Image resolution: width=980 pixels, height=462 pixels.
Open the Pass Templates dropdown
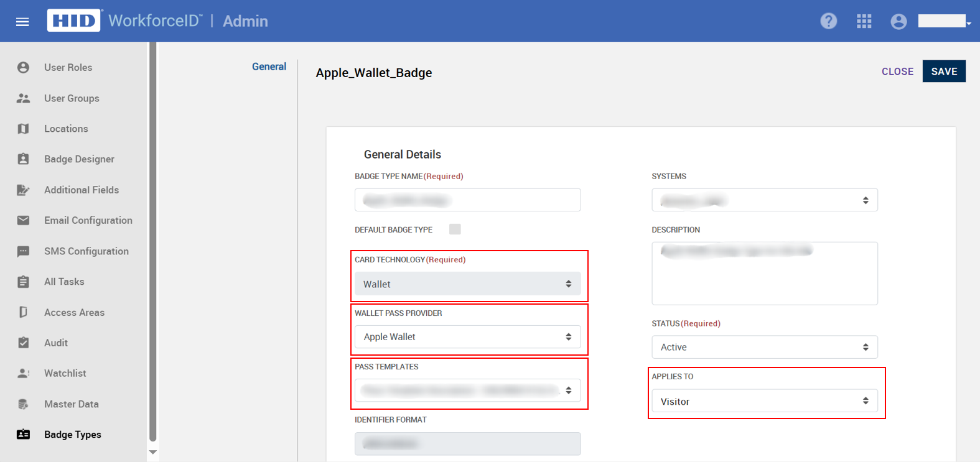(x=467, y=390)
